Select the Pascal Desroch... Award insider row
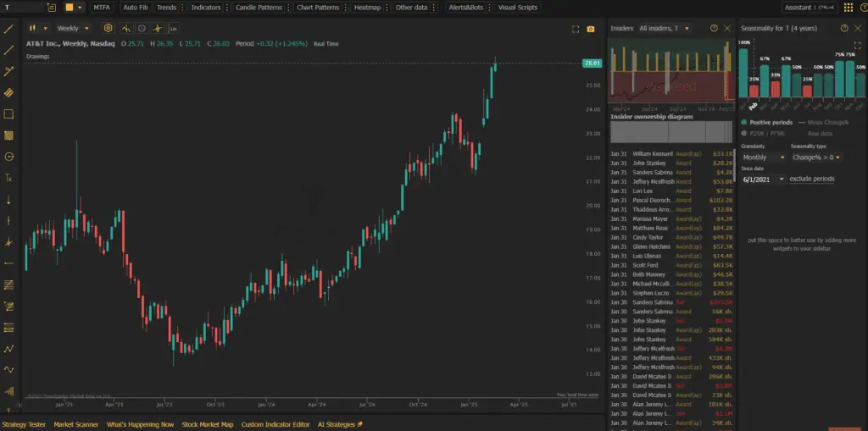 point(671,201)
